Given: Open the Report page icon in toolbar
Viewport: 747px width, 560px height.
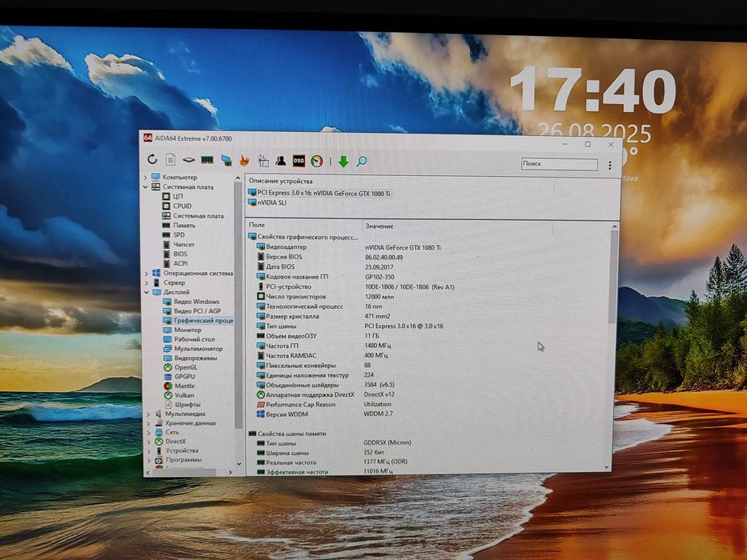Looking at the screenshot, I should (x=170, y=160).
